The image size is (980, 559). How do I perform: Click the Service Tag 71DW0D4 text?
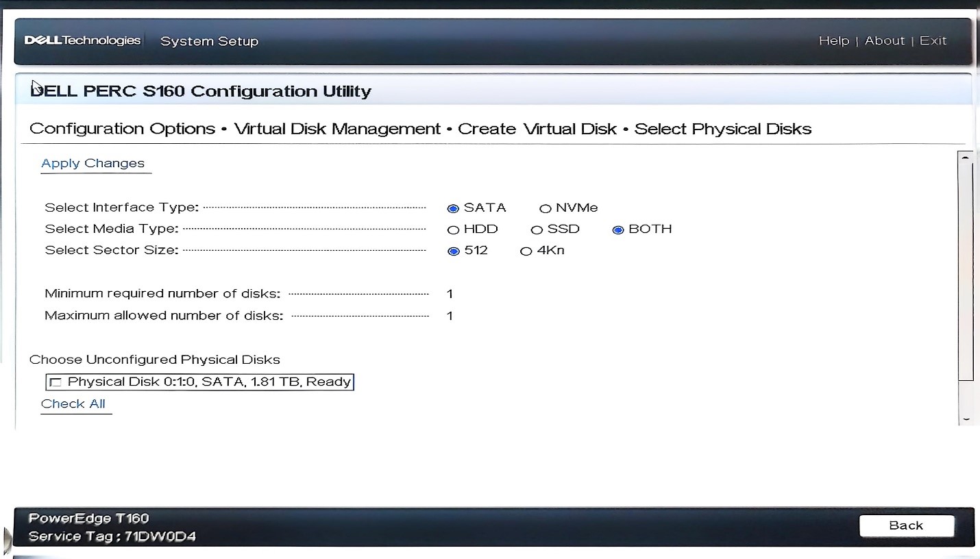coord(112,536)
